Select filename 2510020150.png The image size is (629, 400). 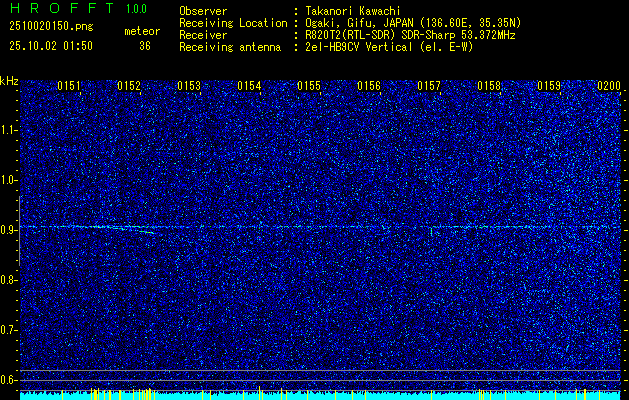click(51, 26)
